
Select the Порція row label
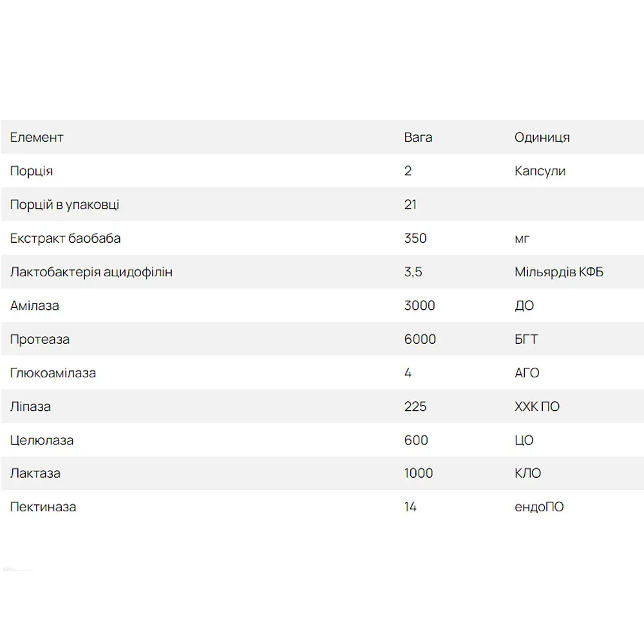click(x=31, y=171)
